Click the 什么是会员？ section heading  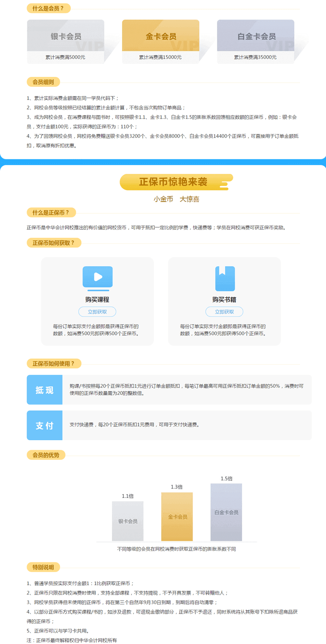(48, 8)
